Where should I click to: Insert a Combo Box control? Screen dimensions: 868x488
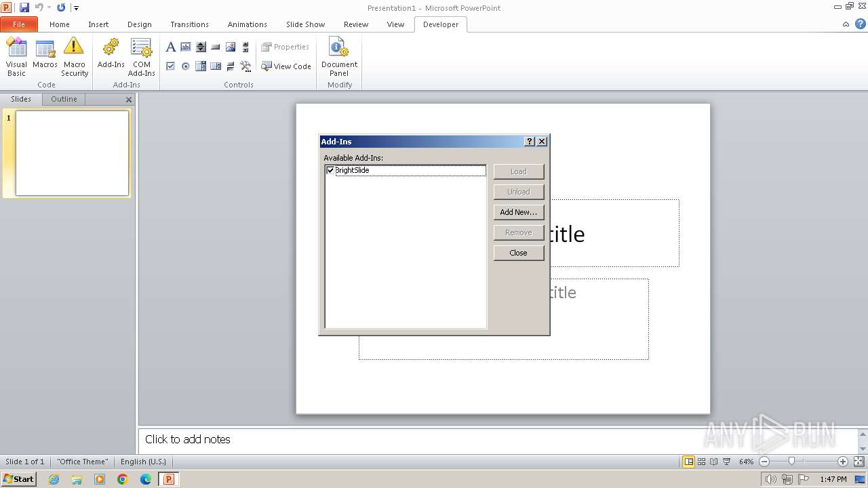(x=201, y=66)
